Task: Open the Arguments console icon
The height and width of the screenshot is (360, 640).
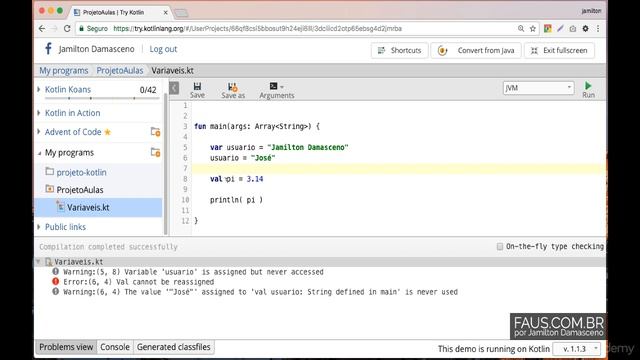Action: tap(273, 86)
